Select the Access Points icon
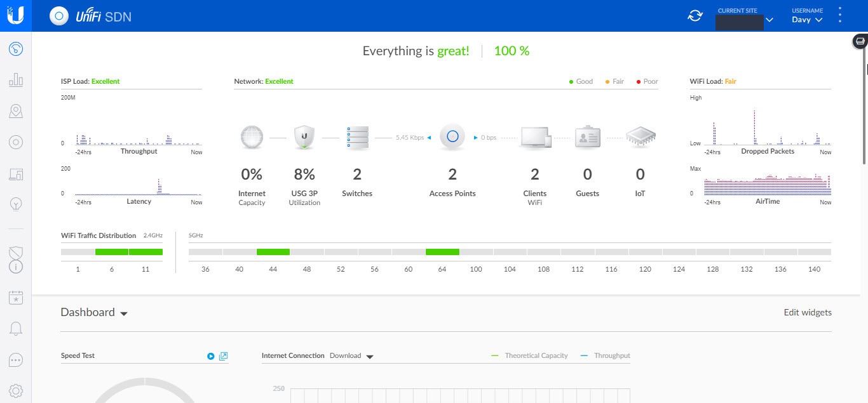The height and width of the screenshot is (403, 868). point(452,136)
